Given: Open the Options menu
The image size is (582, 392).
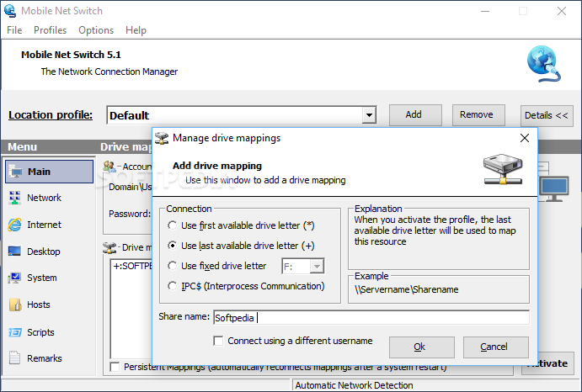Looking at the screenshot, I should click(x=96, y=30).
